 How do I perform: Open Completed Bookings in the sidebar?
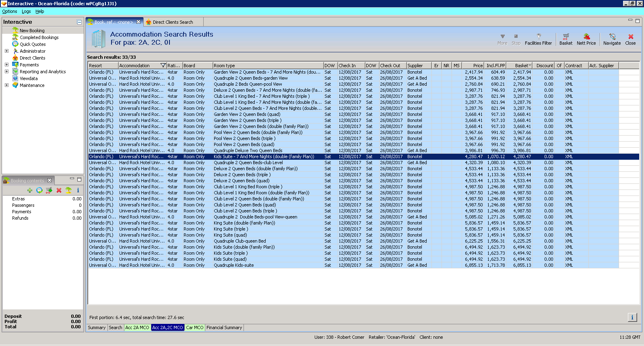coord(39,37)
